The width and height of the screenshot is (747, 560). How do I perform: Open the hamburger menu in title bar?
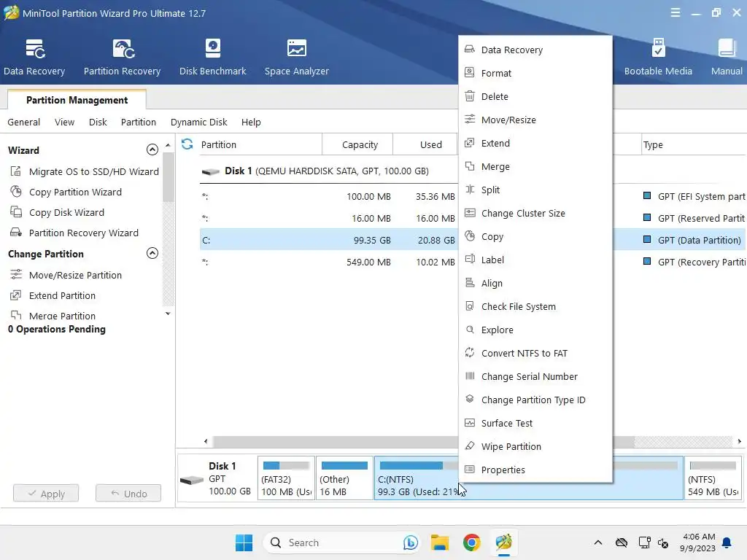click(675, 13)
